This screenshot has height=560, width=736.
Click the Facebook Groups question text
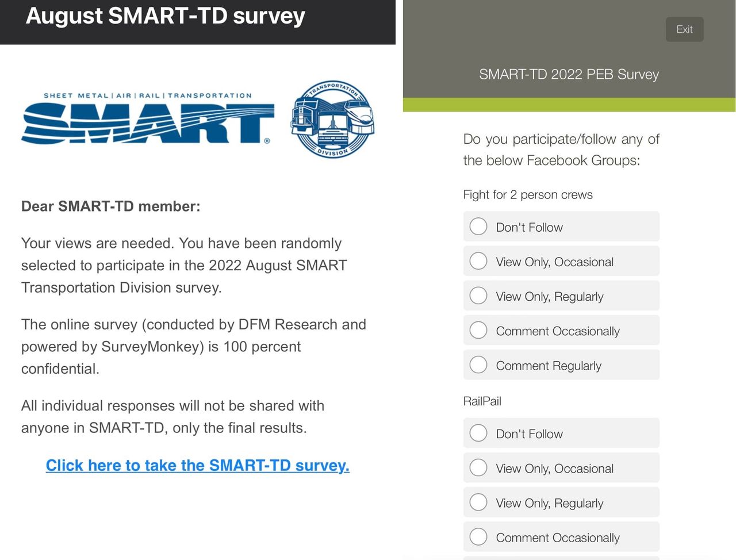561,149
